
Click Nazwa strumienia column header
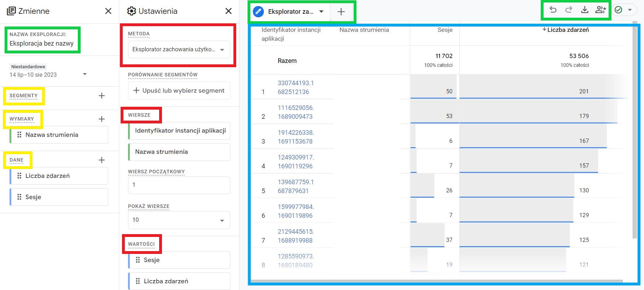click(x=364, y=30)
